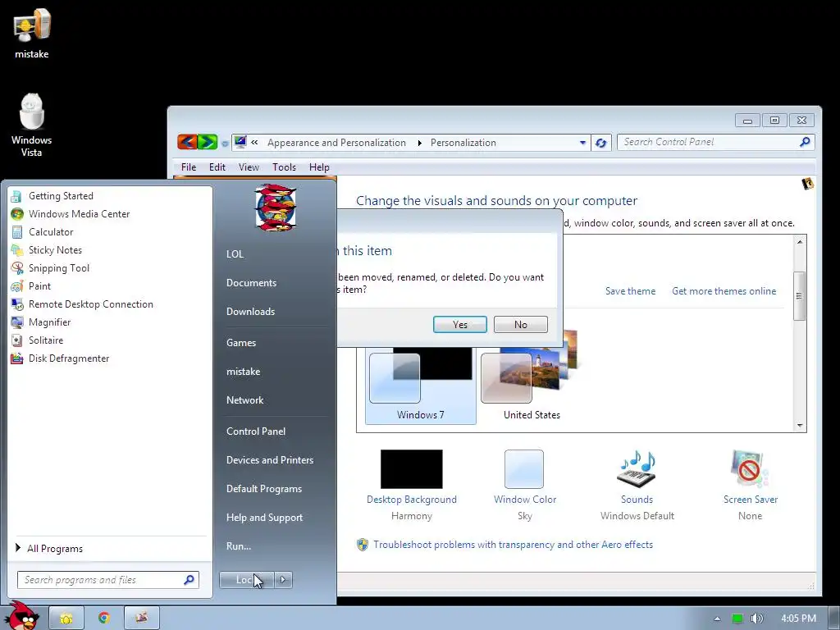The image size is (840, 630).
Task: Click the themes list scrollbar up arrow
Action: click(799, 242)
